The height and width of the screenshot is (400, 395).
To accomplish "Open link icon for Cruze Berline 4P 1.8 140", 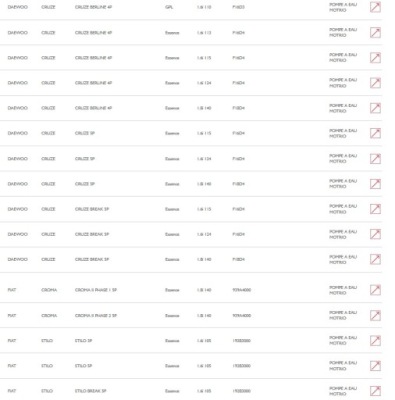I will click(x=375, y=108).
